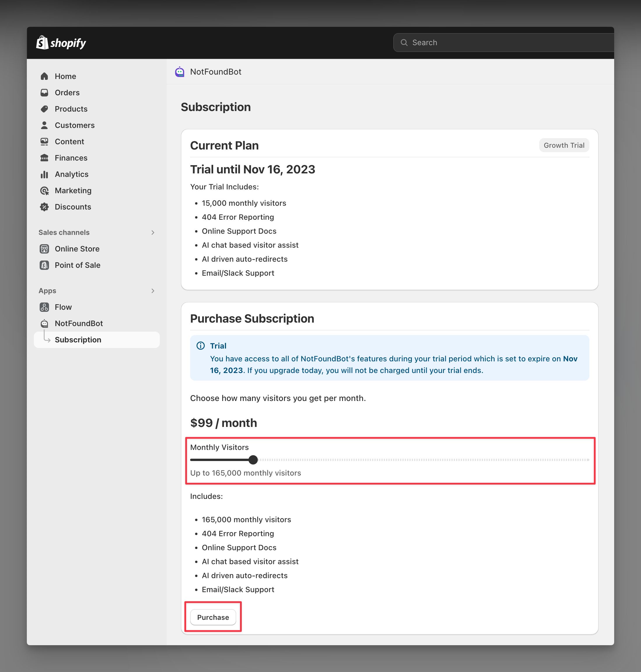Viewport: 641px width, 672px height.
Task: Click "Choose how many visitors" text
Action: click(x=278, y=398)
